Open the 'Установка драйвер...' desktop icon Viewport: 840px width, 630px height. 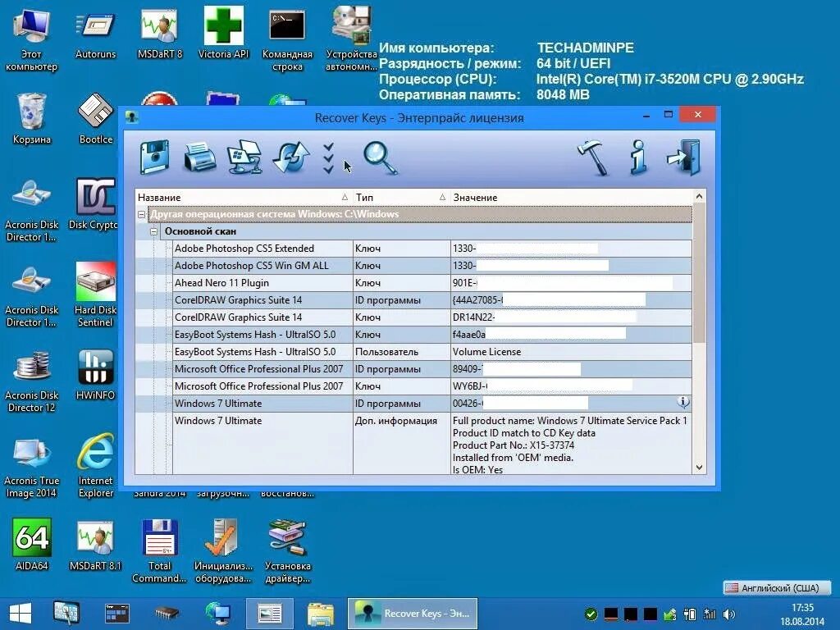[x=288, y=550]
